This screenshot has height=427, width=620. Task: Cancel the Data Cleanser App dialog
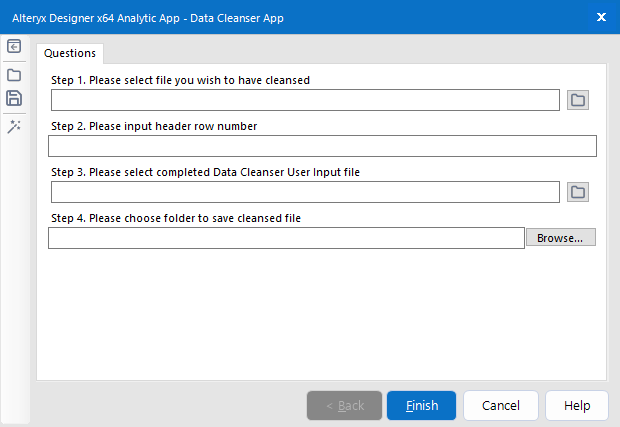click(x=501, y=405)
